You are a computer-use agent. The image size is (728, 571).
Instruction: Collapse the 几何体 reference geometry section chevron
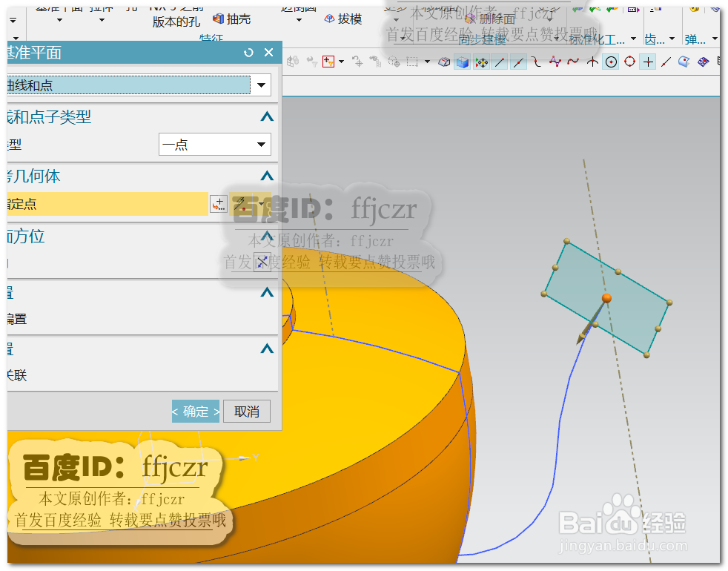(267, 176)
